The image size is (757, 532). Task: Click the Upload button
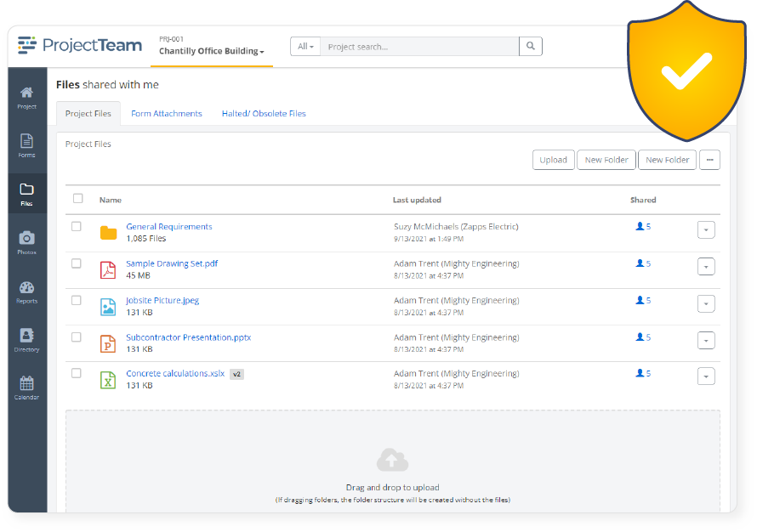tap(553, 160)
